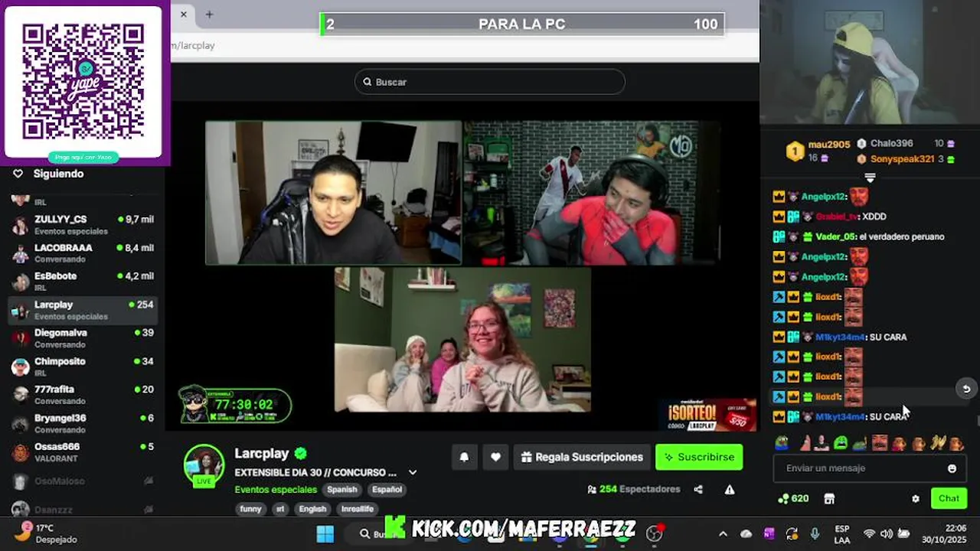
Task: Send message with the Chat button
Action: (949, 498)
